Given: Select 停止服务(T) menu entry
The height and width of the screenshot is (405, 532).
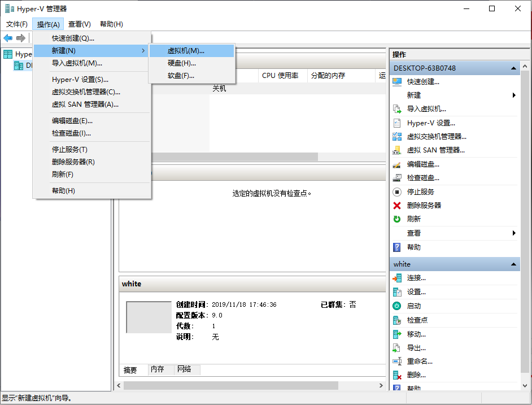Looking at the screenshot, I should (x=91, y=150).
